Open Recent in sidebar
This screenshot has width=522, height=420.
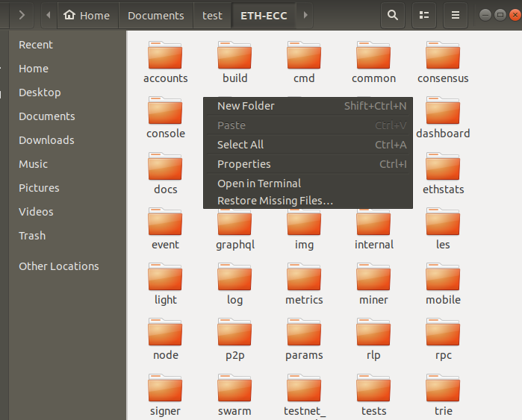[67, 45]
